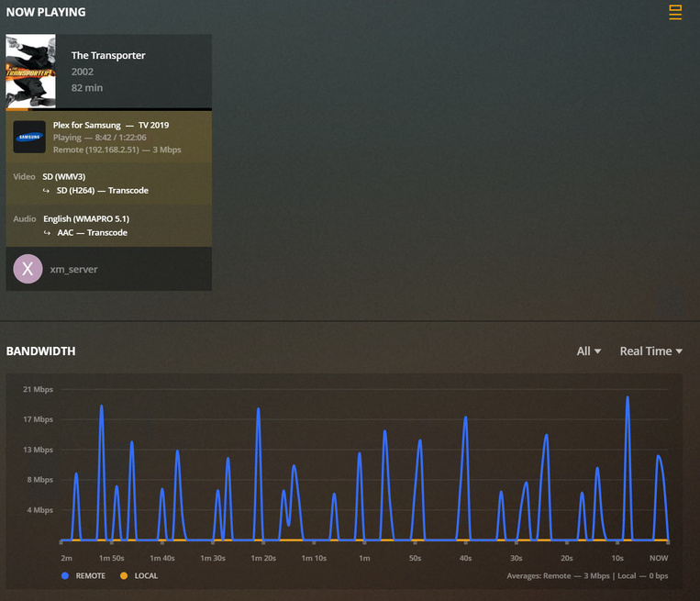Click the video transcode arrow icon
Image resolution: width=700 pixels, height=601 pixels.
click(x=46, y=191)
